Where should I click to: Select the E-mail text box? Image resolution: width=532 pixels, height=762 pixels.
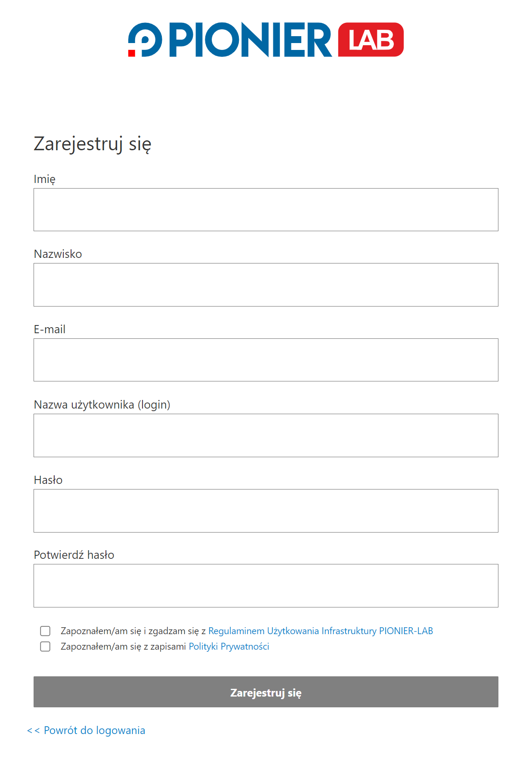(x=266, y=360)
